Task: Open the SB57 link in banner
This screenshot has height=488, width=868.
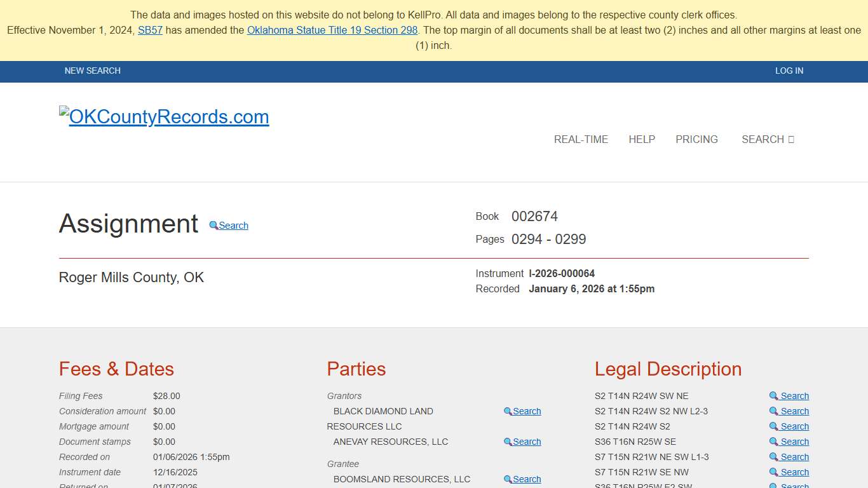Action: [150, 30]
